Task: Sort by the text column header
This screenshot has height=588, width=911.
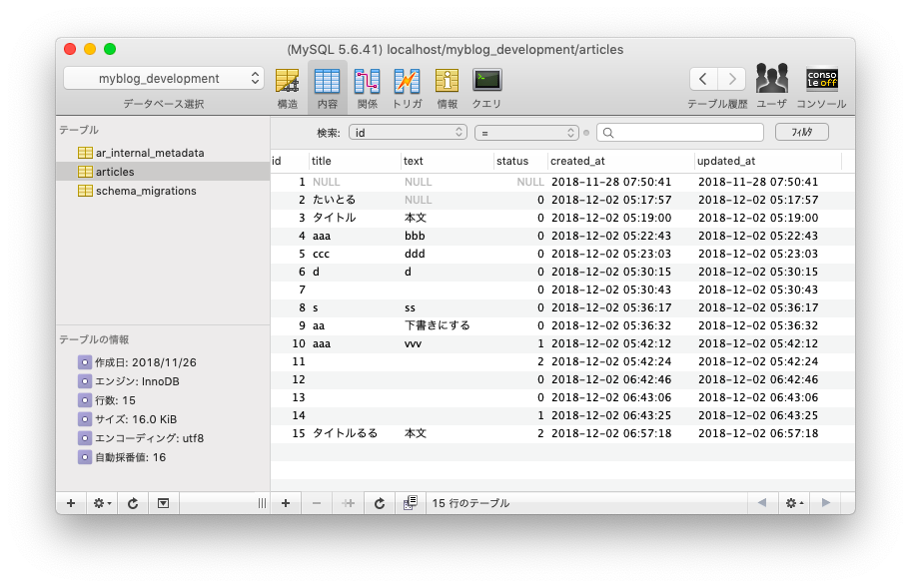Action: (448, 161)
